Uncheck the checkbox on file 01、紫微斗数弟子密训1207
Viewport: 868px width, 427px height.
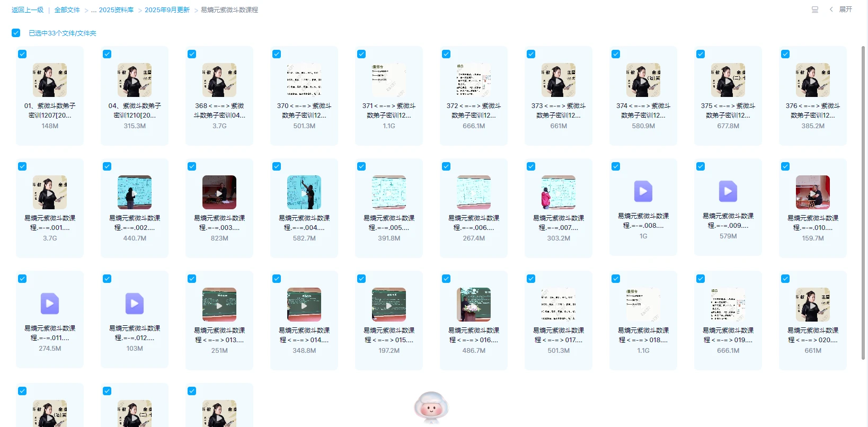[22, 54]
